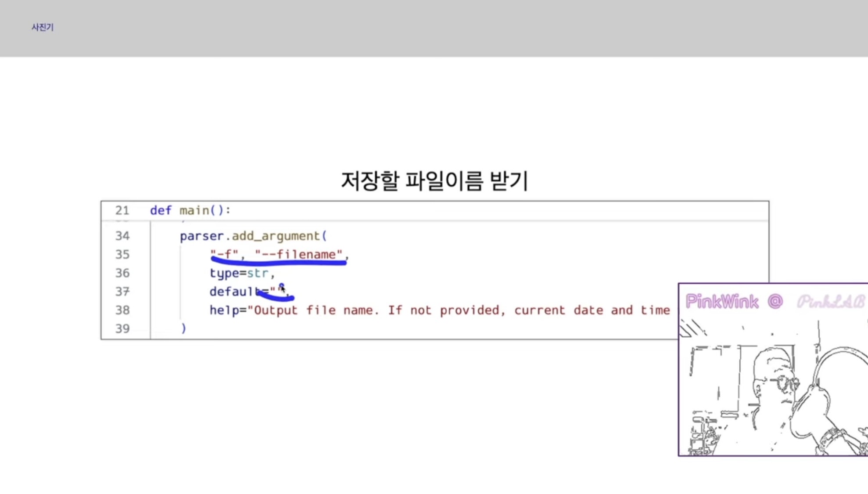The image size is (868, 494).
Task: Click the "-f" string argument
Action: (224, 254)
